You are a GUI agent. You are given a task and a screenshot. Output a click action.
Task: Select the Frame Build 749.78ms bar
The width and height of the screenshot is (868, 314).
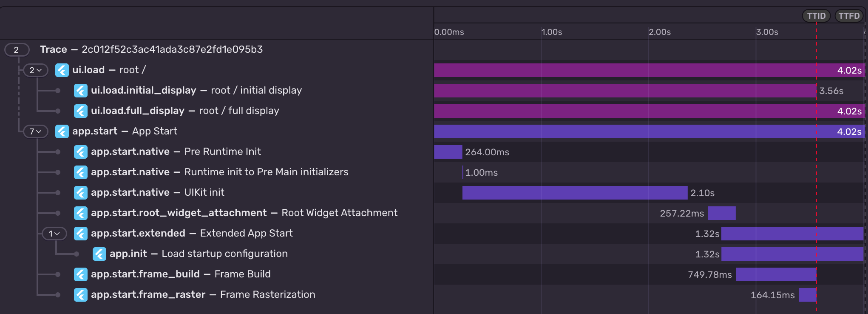[776, 274]
